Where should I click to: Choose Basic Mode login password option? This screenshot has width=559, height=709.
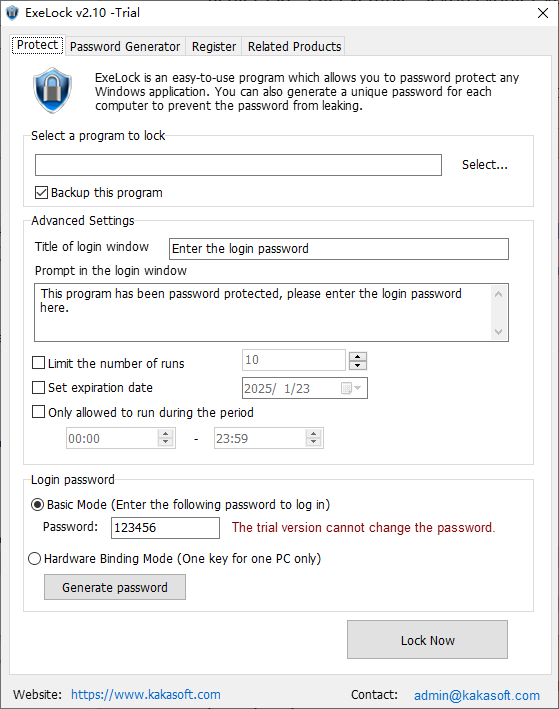(37, 505)
